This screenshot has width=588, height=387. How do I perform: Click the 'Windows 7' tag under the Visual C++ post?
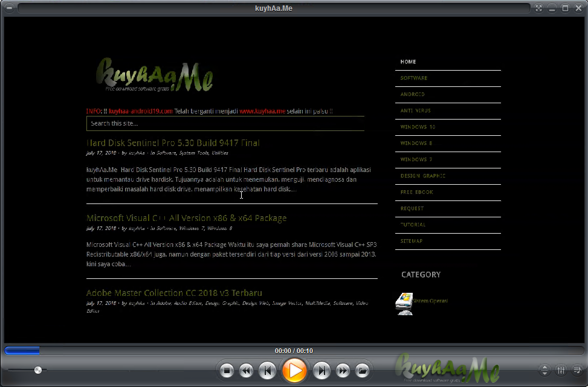[x=192, y=228]
